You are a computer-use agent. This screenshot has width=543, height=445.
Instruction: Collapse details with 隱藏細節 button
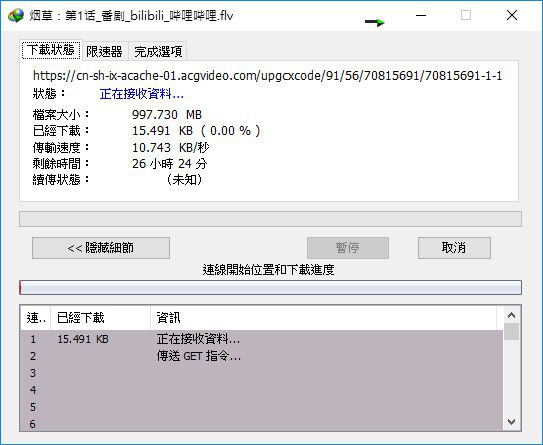pyautogui.click(x=101, y=248)
